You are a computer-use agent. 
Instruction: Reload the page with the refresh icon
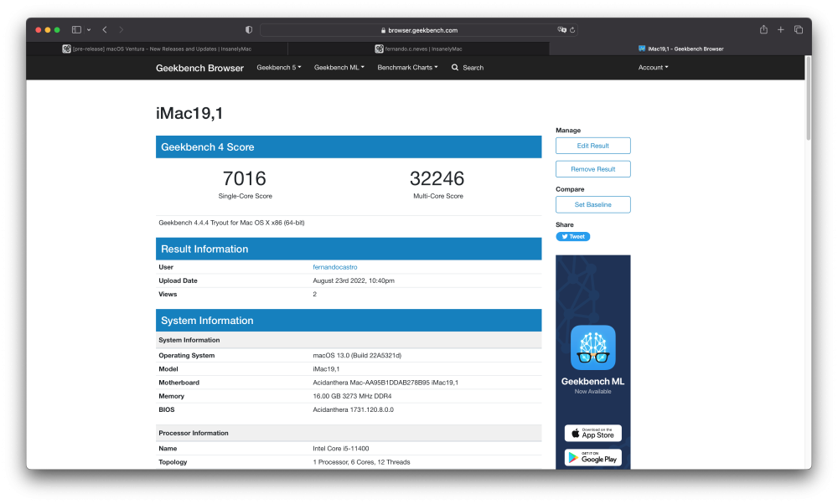(x=572, y=30)
